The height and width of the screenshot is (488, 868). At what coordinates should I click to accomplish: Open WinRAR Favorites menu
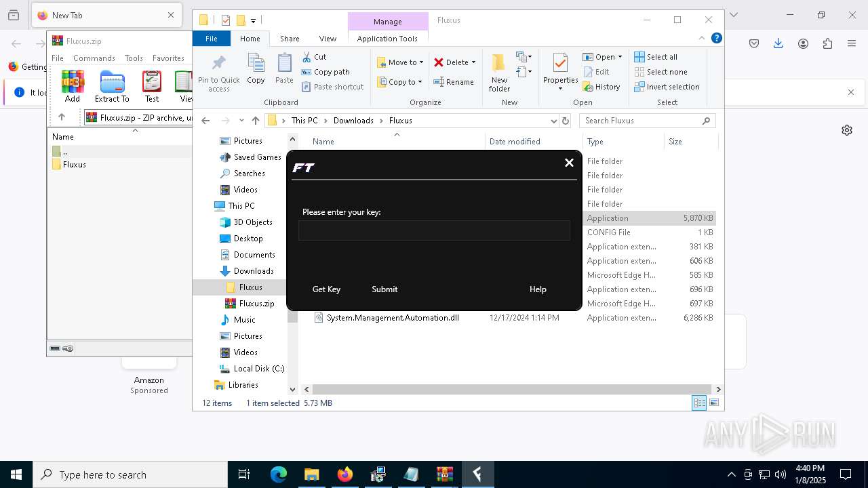click(x=168, y=58)
